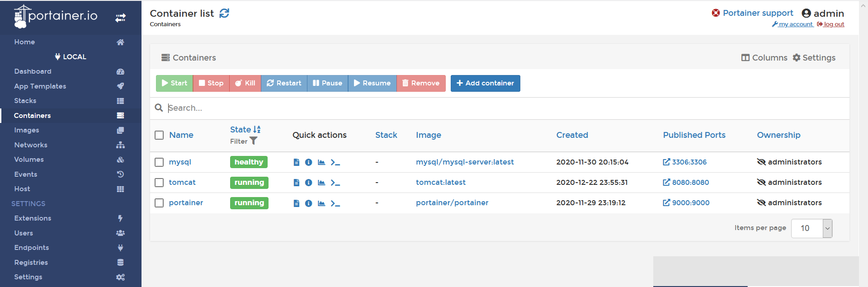868x287 pixels.
Task: Open the mysql/mysql-server:latest image link
Action: (x=465, y=162)
